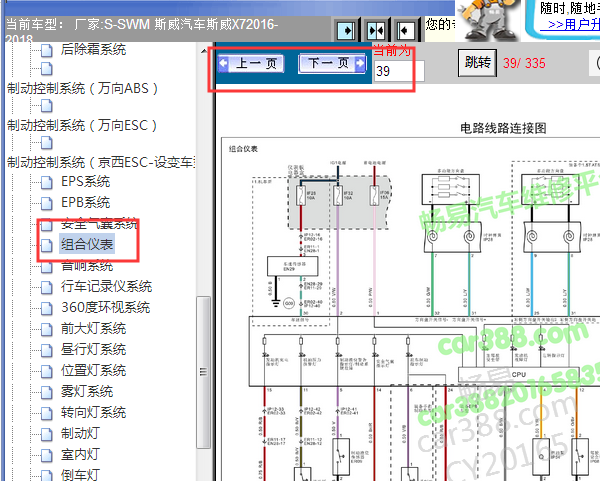The width and height of the screenshot is (600, 481).
Task: Open 360度环视系统 in the tree
Action: coord(106,307)
